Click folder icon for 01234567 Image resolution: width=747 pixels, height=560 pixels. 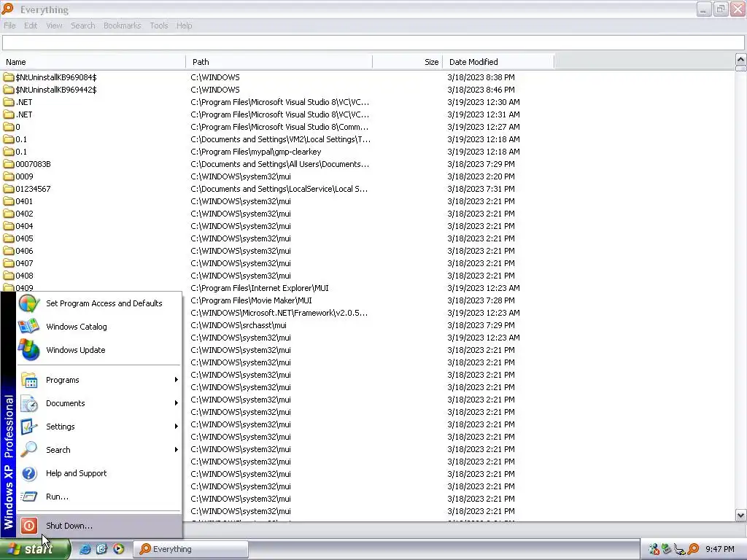click(9, 189)
